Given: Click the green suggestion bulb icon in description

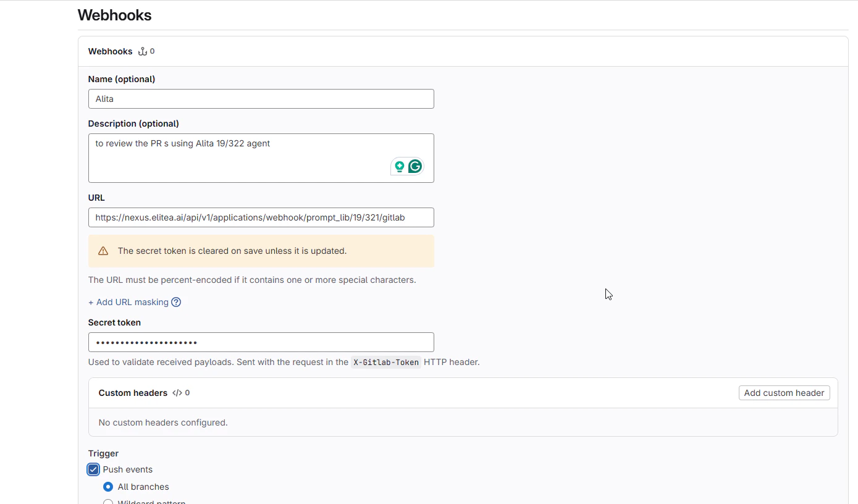Looking at the screenshot, I should click(x=399, y=166).
